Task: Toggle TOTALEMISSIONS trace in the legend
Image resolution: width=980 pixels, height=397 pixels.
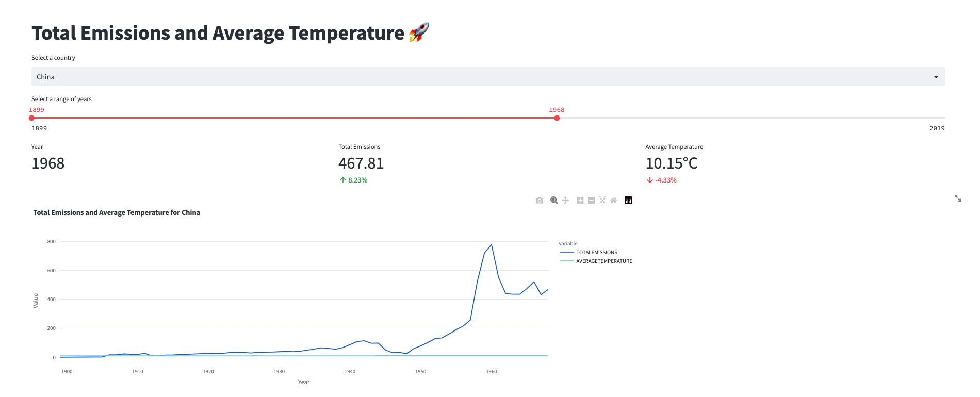Action: point(596,253)
